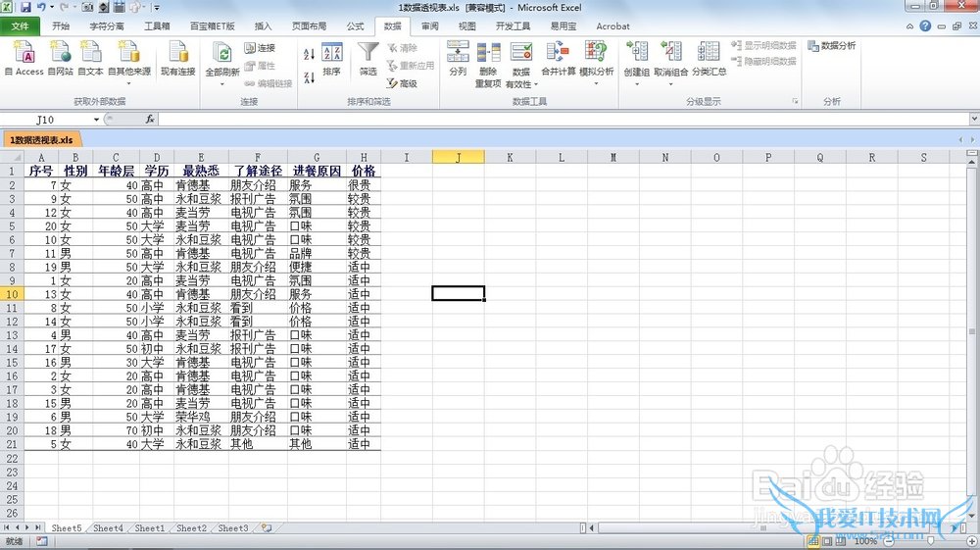The height and width of the screenshot is (550, 980).
Task: Expand the 全部刷新 (Refresh All) dropdown
Action: 222,83
